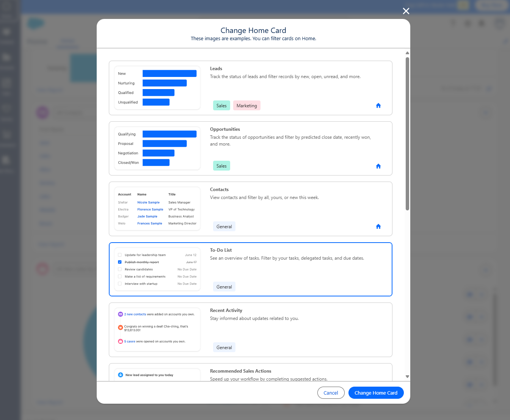Click the cases icon next to '5 cases'

(x=120, y=341)
